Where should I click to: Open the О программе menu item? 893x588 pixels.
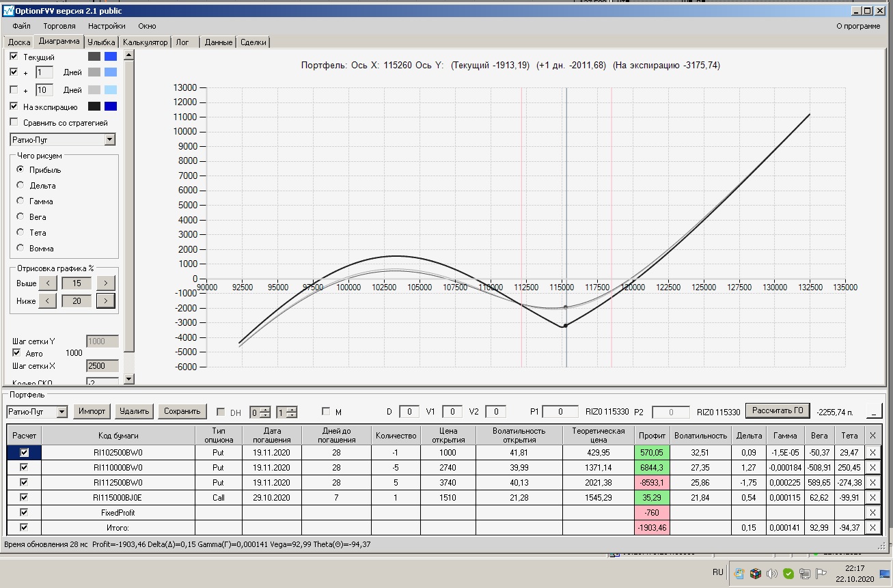(858, 26)
